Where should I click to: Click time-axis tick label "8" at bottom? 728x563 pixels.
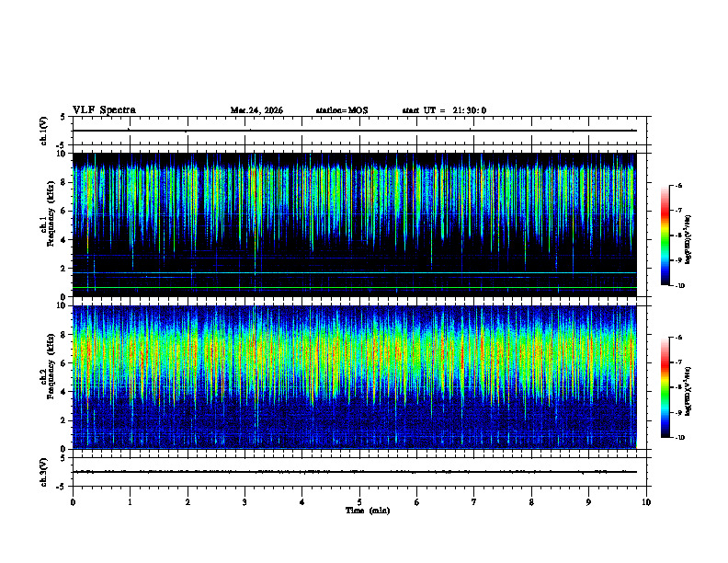point(531,501)
